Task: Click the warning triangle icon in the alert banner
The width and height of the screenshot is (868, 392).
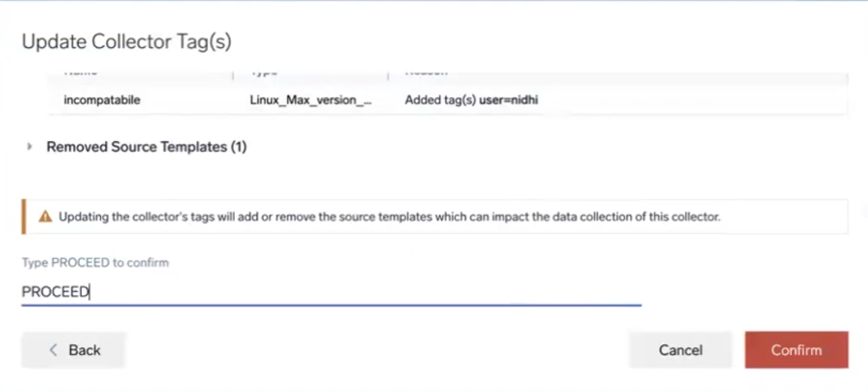Action: click(x=46, y=217)
